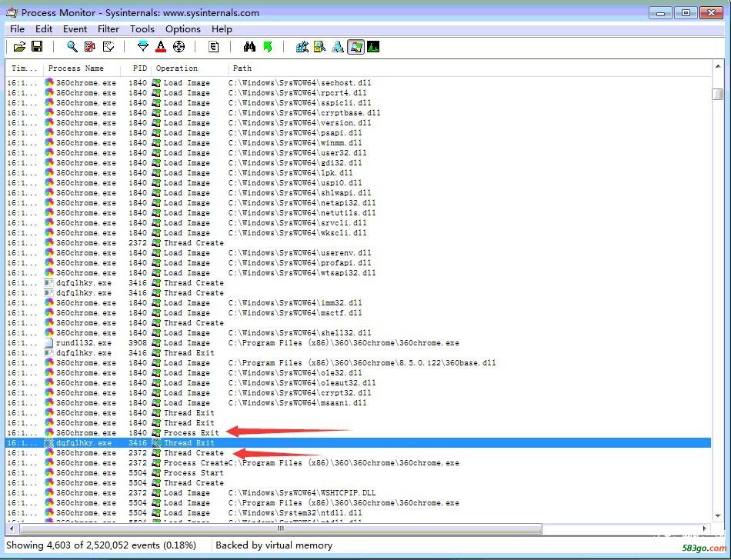Open the Process Tree toolbar icon
Image resolution: width=731 pixels, height=560 pixels.
tap(213, 47)
